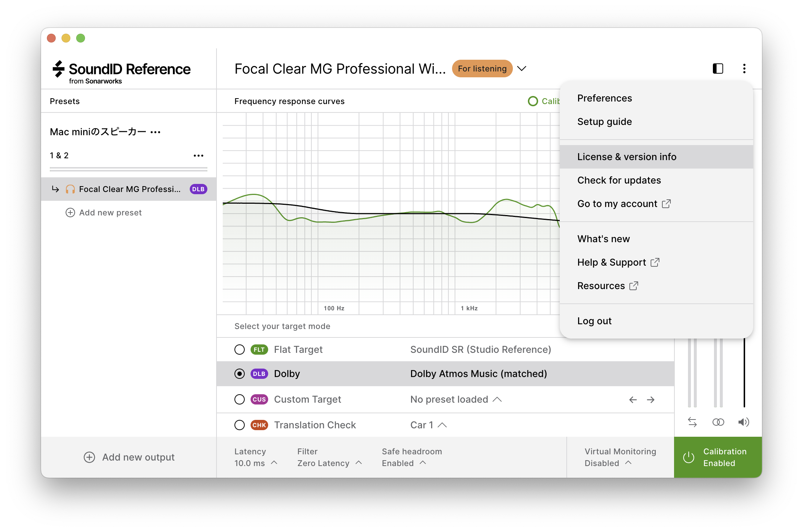Select the Flat Target radio button
Screen dimensions: 803x532
pyautogui.click(x=240, y=350)
